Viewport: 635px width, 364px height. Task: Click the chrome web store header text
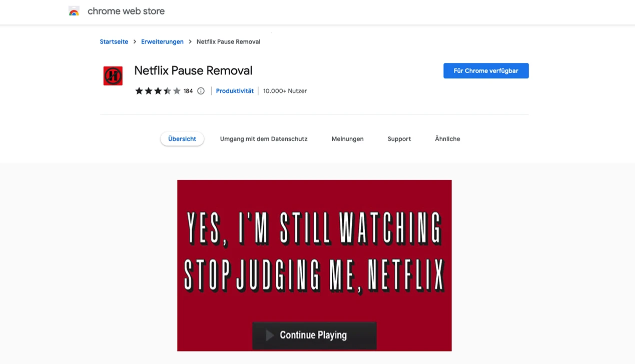(126, 11)
